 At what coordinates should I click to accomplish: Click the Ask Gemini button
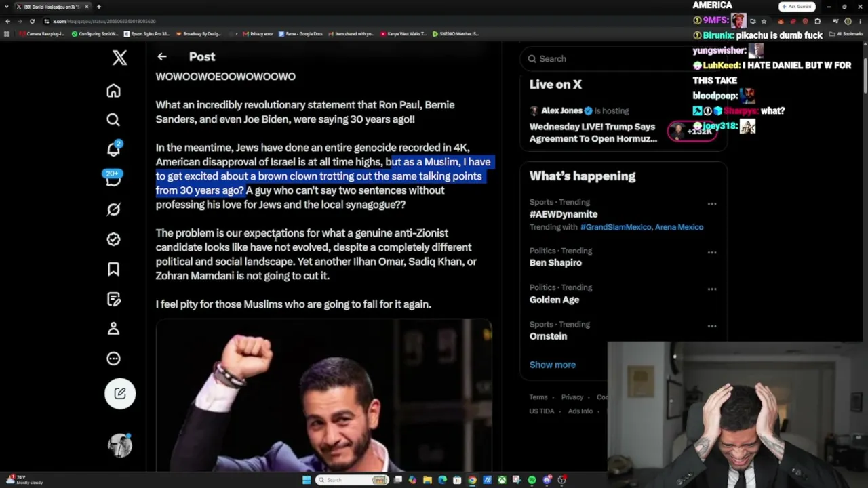[x=797, y=7]
